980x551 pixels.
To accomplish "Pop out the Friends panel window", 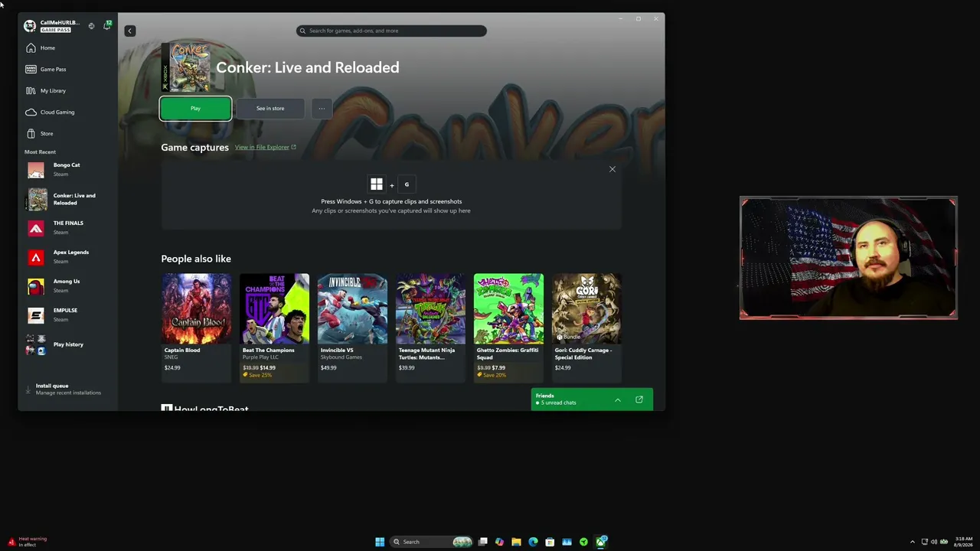I will (639, 399).
